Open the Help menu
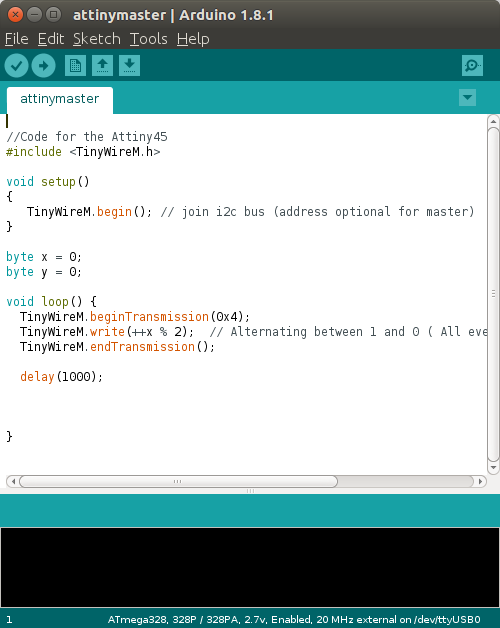 tap(193, 39)
